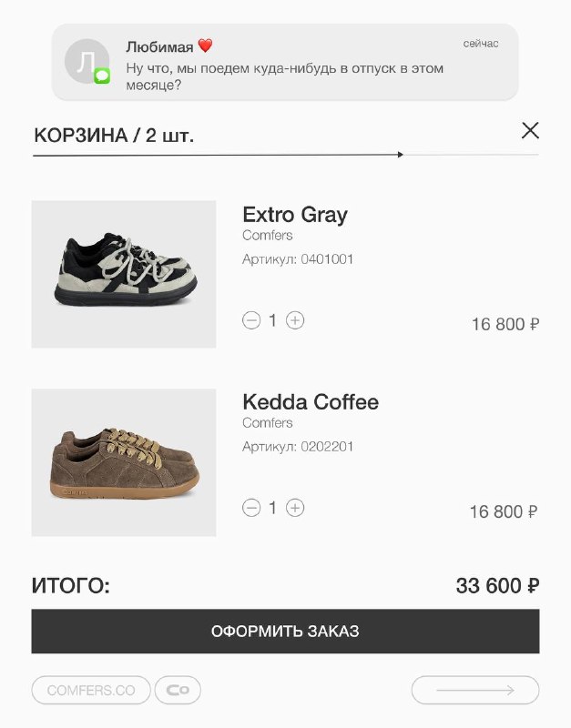Click the long arrow button at bottom

pyautogui.click(x=475, y=690)
